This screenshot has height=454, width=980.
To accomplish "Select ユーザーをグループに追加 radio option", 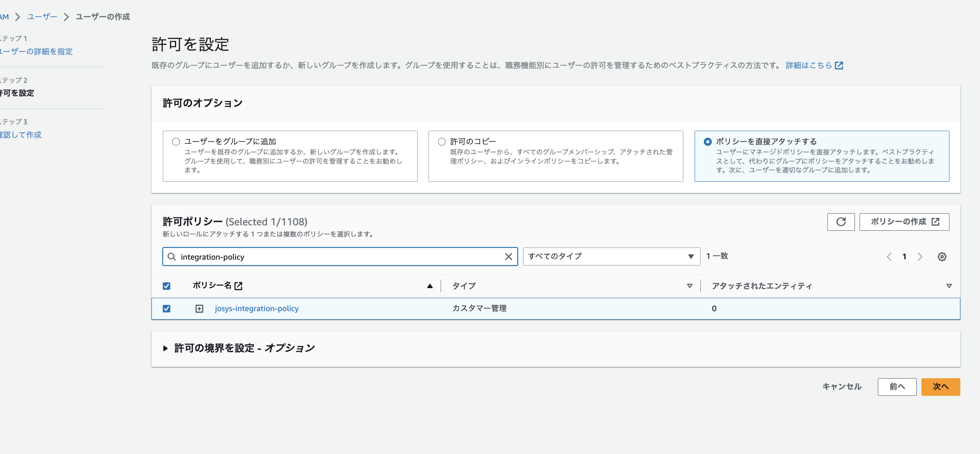I will (x=176, y=142).
